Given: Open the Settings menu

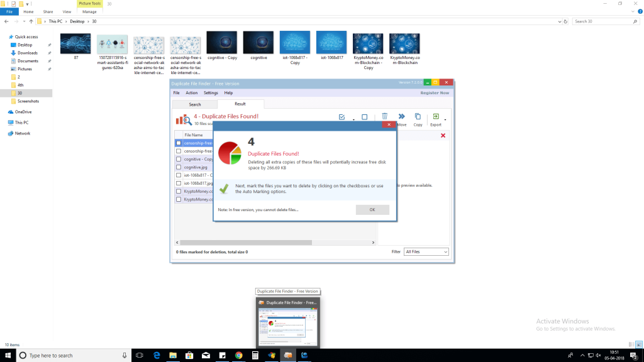Looking at the screenshot, I should (x=211, y=93).
